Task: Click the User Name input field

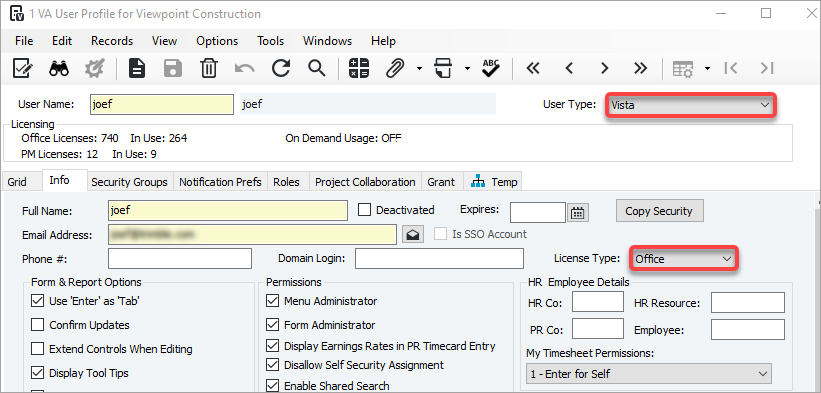Action: [162, 105]
